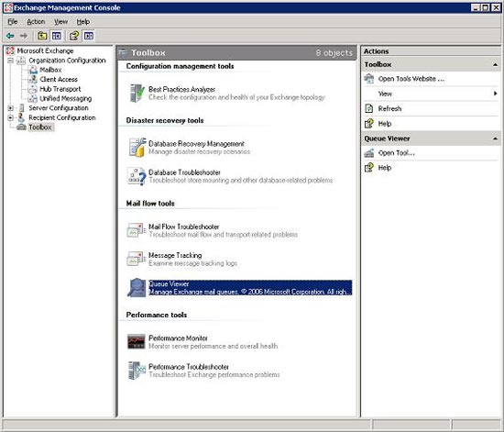Click the Hub Transport node icon
Screen dimensions: 504x432
pyautogui.click(x=32, y=89)
